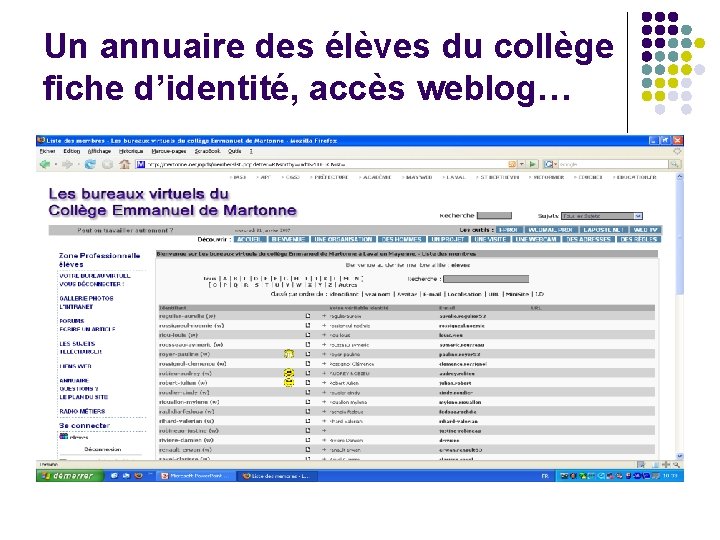Click the green Go arrow beside address bar
720x540 pixels.
pos(533,164)
